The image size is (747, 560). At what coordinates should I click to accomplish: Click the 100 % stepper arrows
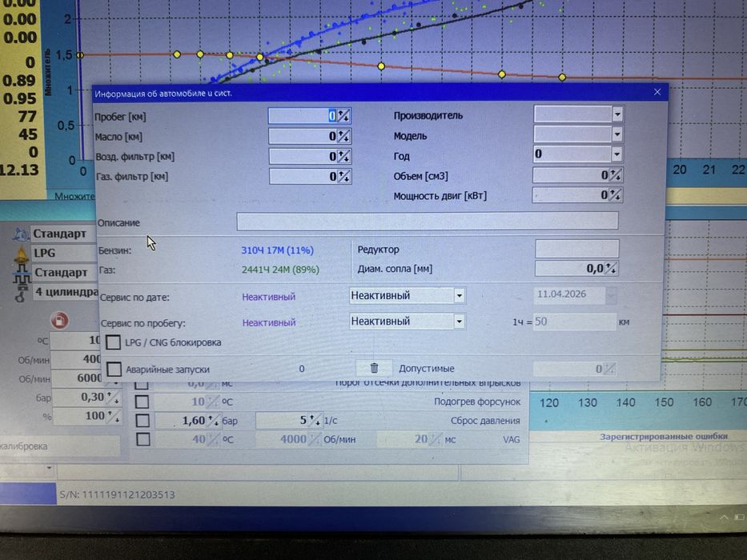114,416
